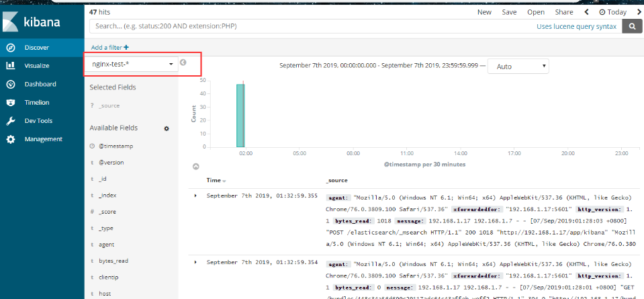Viewport: 644px width, 299px height.
Task: Select the Open menu item
Action: [536, 12]
